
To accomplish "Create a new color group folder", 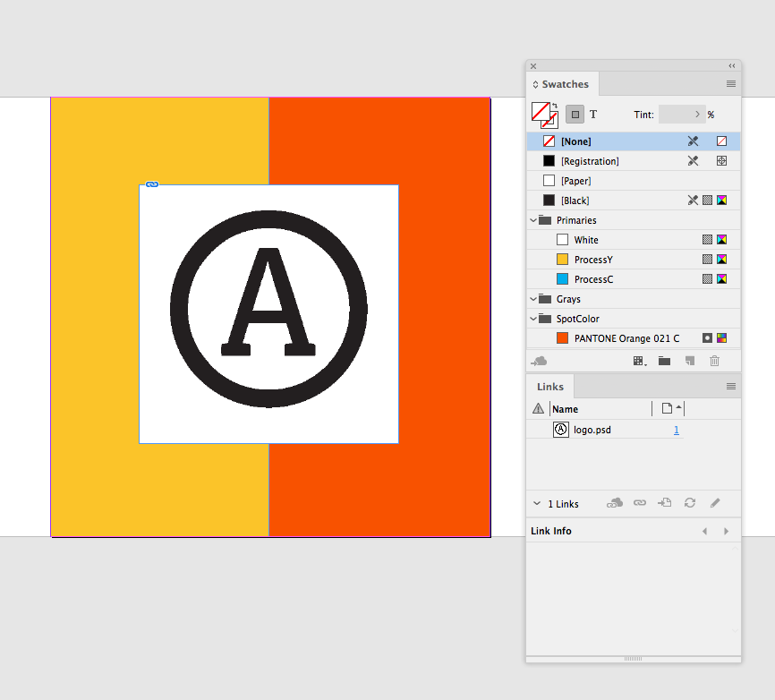I will [664, 361].
